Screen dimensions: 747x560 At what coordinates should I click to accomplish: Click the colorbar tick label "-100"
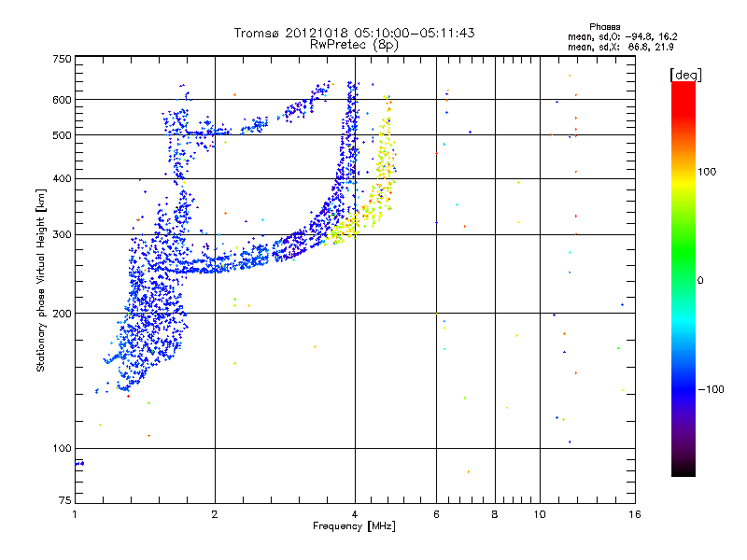(711, 389)
